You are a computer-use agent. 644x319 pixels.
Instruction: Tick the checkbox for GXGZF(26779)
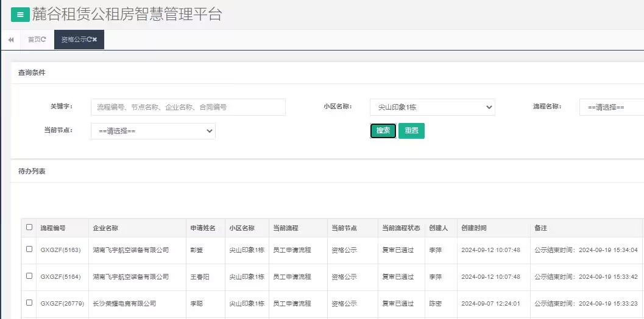tap(29, 303)
